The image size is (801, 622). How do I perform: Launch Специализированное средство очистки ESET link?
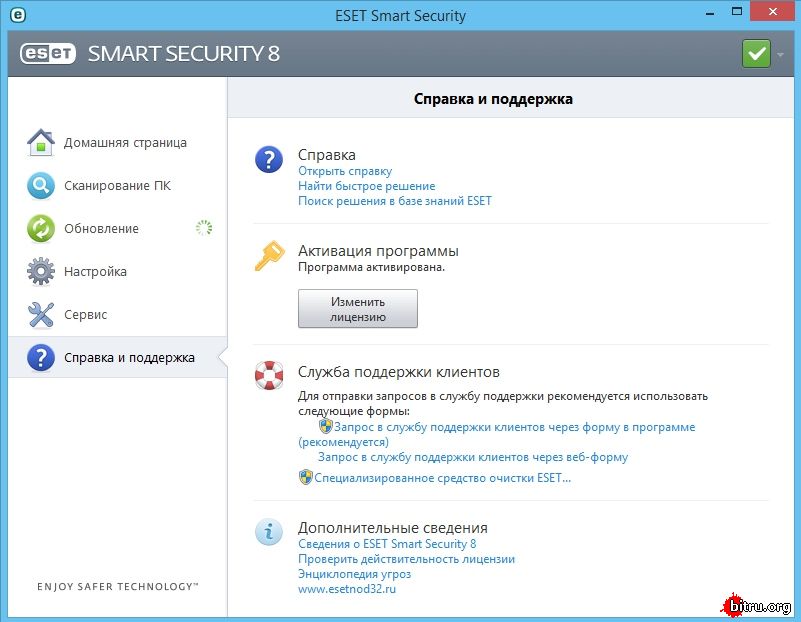click(442, 478)
